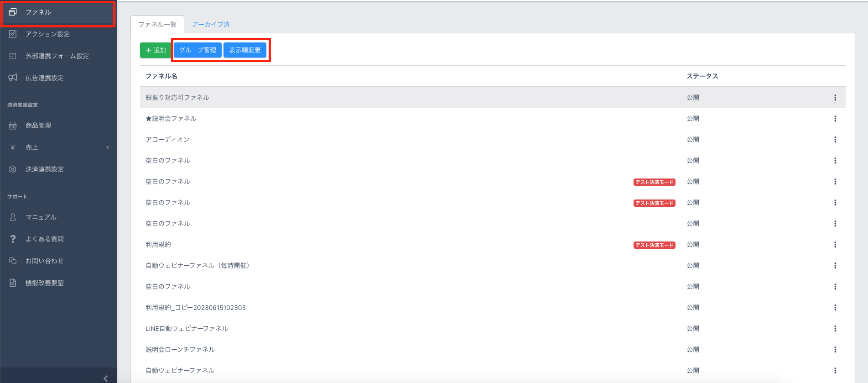Click the external form integration icon
Screen dimensions: 868x383
(x=13, y=56)
